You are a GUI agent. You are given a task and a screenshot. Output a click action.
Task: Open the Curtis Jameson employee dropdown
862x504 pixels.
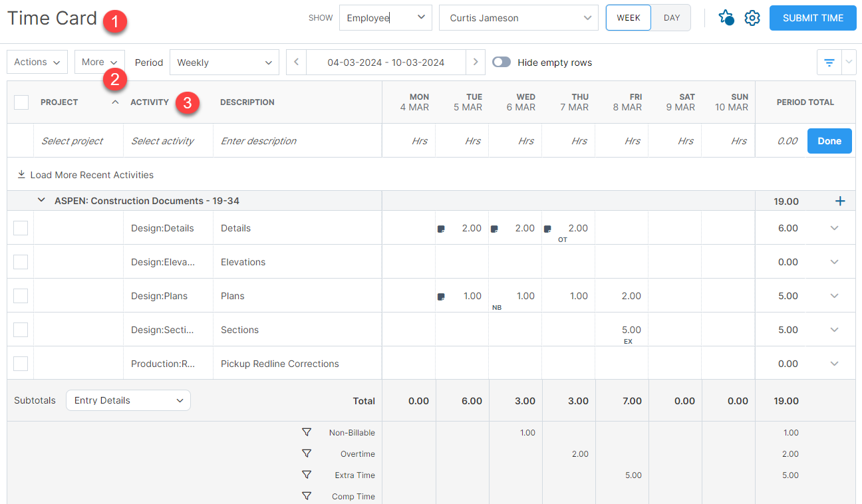(x=519, y=18)
